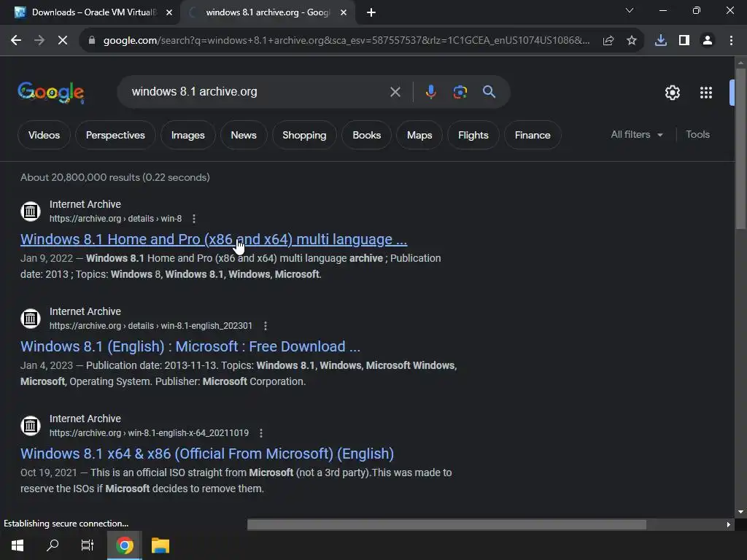
Task: Filter results by News
Action: 244,135
